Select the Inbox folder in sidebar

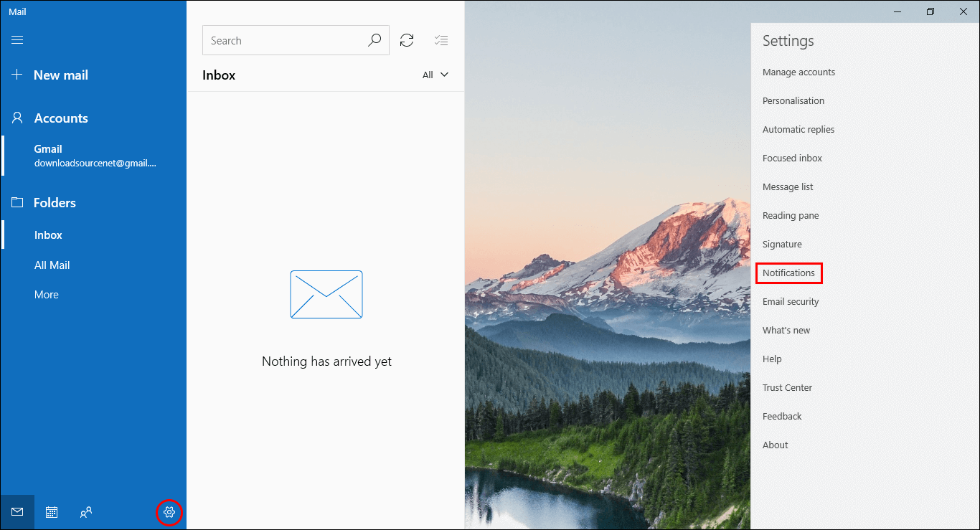48,235
